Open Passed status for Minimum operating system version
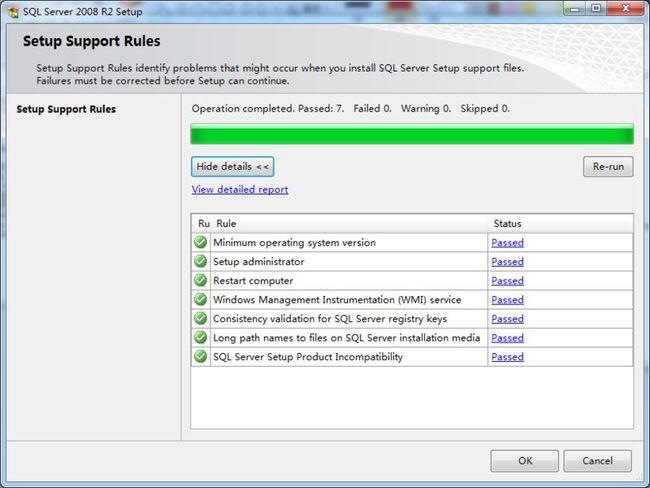Image resolution: width=650 pixels, height=488 pixels. (x=507, y=243)
